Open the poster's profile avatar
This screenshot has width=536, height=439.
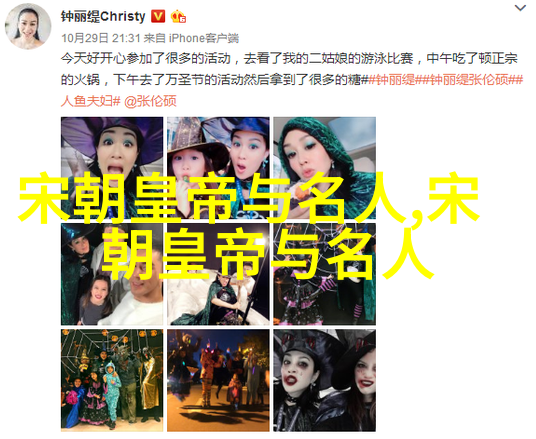[28, 26]
